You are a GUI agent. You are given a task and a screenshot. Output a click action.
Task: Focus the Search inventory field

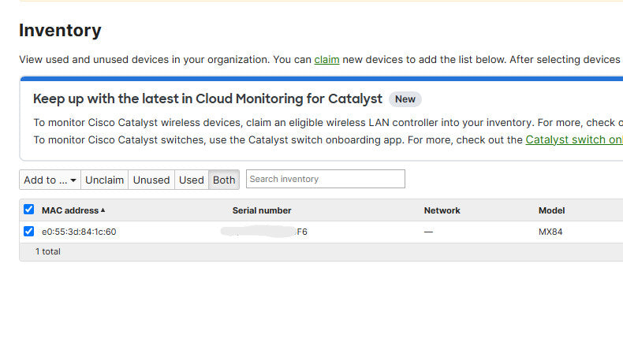point(326,179)
